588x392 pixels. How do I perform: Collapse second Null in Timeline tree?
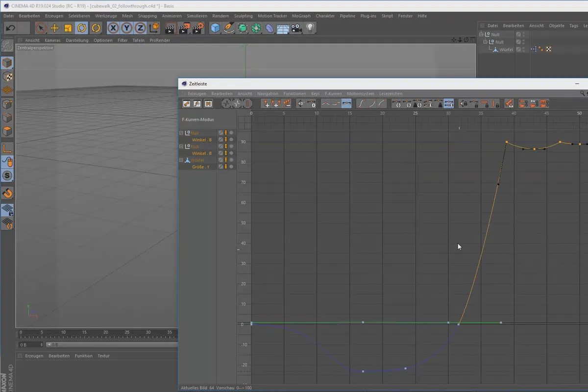tap(181, 147)
